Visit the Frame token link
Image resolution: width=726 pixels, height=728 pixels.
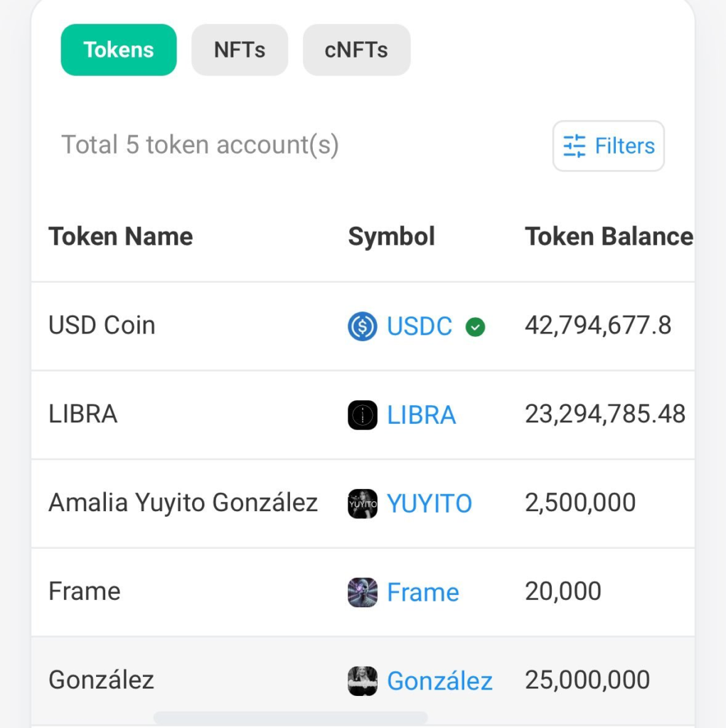[x=423, y=592]
